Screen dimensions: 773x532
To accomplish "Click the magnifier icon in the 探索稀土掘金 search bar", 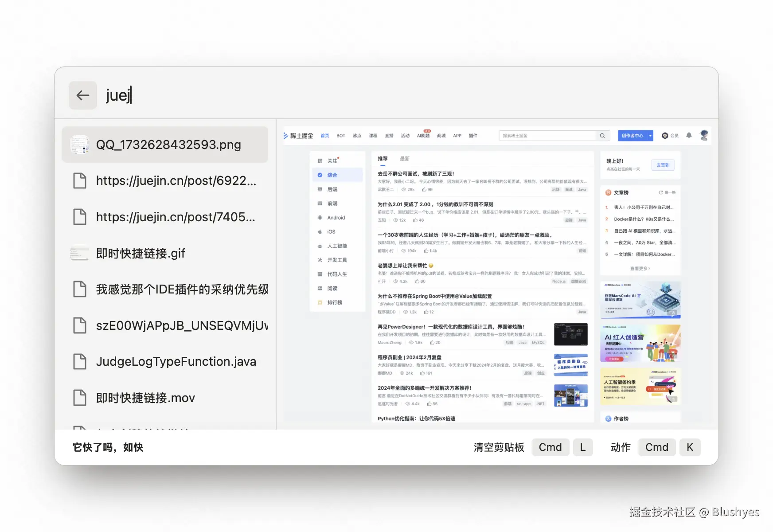I will point(602,135).
